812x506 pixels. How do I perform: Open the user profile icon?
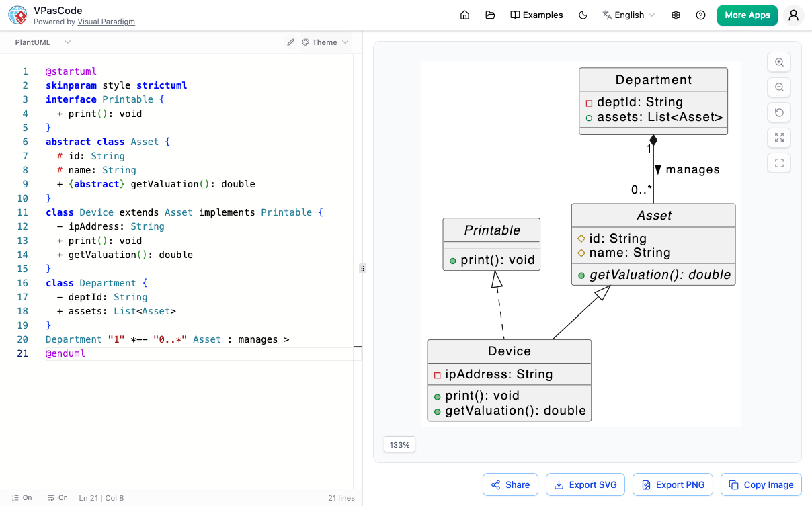(x=794, y=15)
